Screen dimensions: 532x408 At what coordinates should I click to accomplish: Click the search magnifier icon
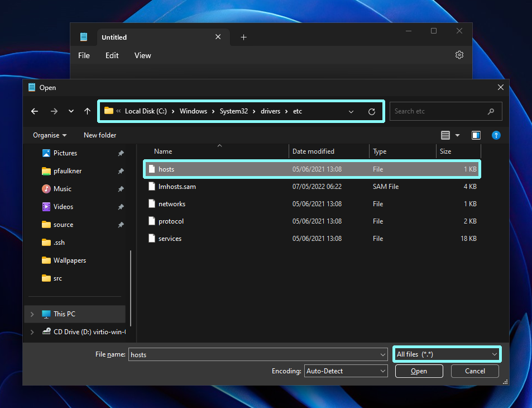[491, 111]
